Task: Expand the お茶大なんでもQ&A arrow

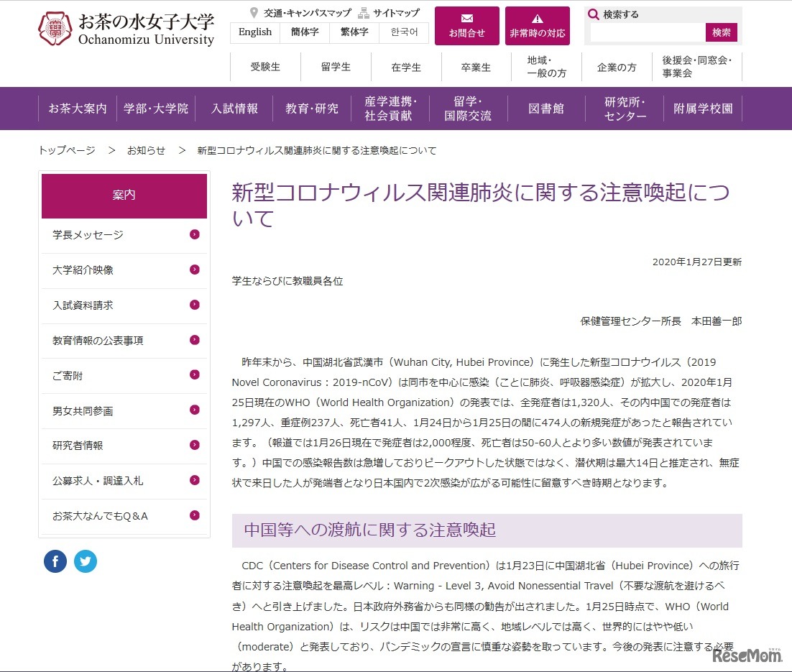Action: [194, 515]
